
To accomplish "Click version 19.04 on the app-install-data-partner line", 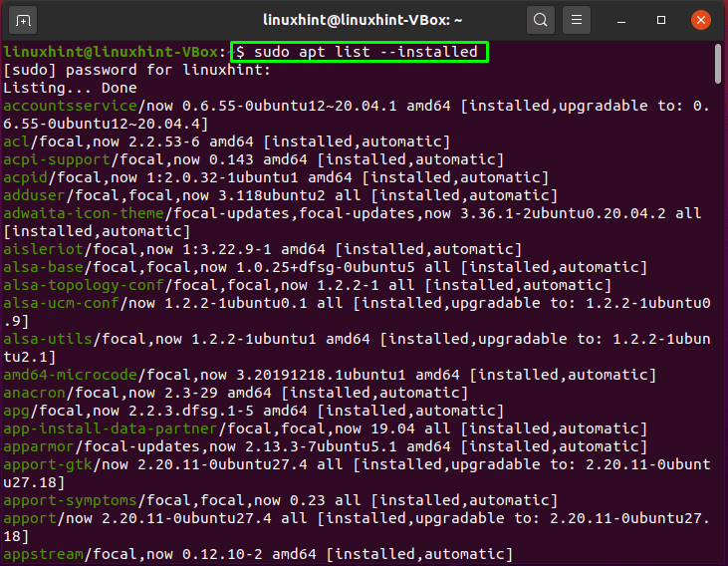I will (392, 428).
